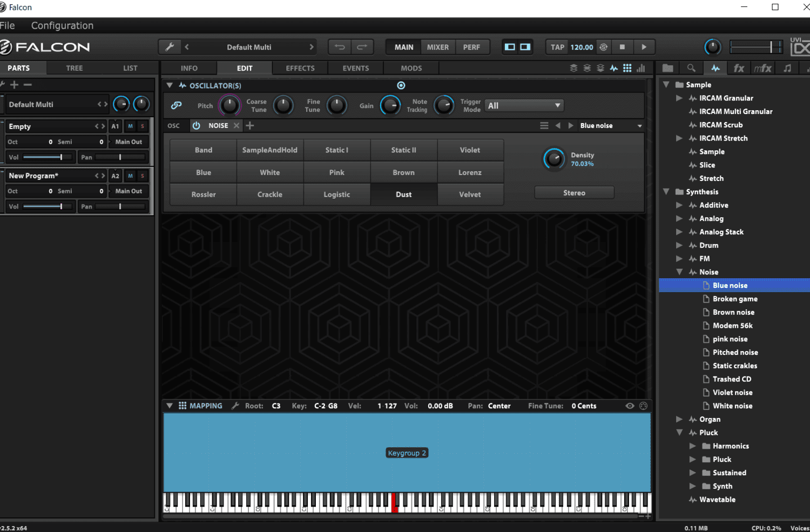Click the oscillator link chain icon
Screen dimensions: 810x532
[x=176, y=106]
